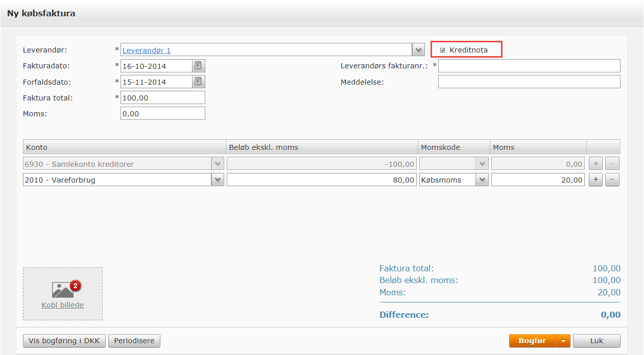
Task: Click the Faktura total summary label at bottom
Action: 407,268
